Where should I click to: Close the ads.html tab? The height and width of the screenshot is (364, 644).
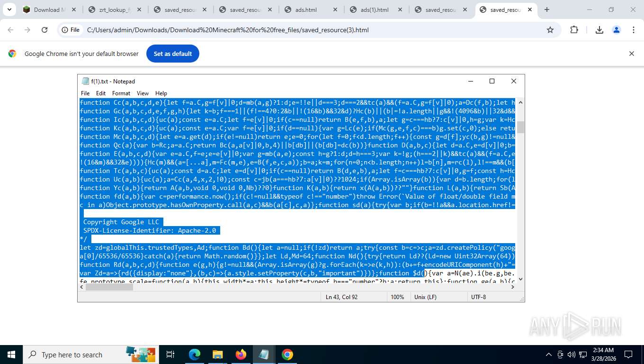point(334,9)
